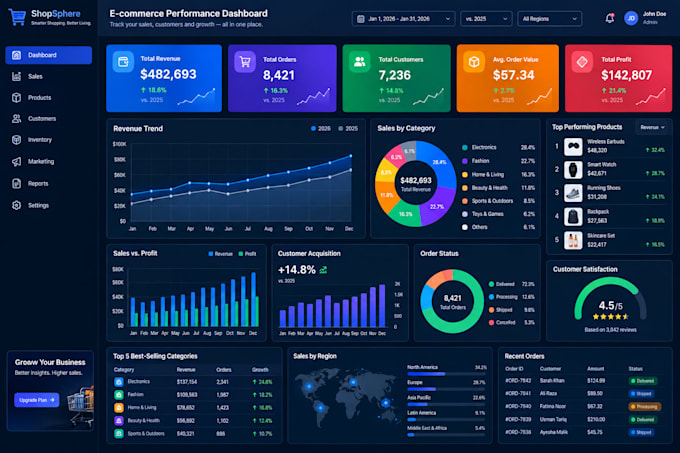
Task: Click the Dec 2026 point on Revenue Trend
Action: [x=350, y=156]
